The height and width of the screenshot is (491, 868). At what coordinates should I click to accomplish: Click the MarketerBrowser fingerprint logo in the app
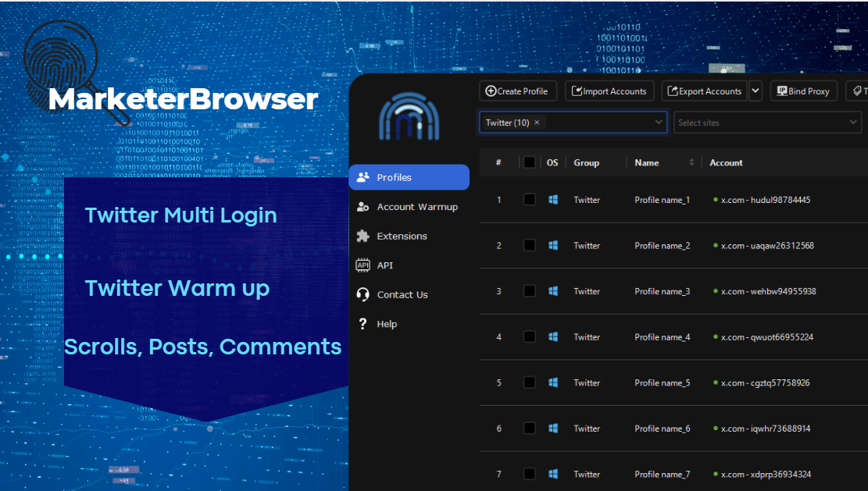(x=409, y=116)
